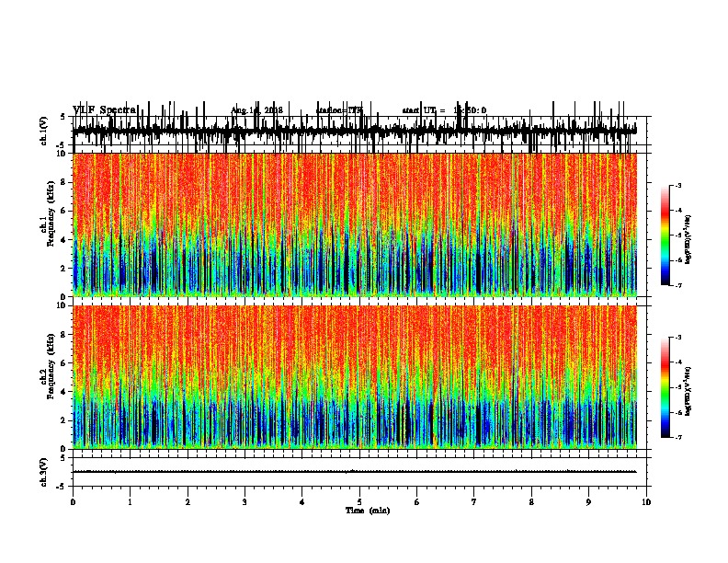
Task: Click the ch.3(V) waveform axis label
Action: tap(44, 472)
